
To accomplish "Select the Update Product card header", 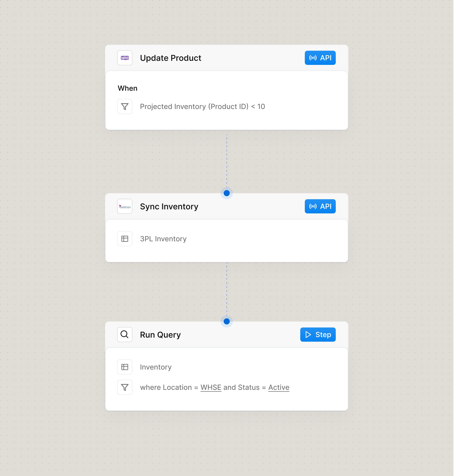I will coord(170,58).
